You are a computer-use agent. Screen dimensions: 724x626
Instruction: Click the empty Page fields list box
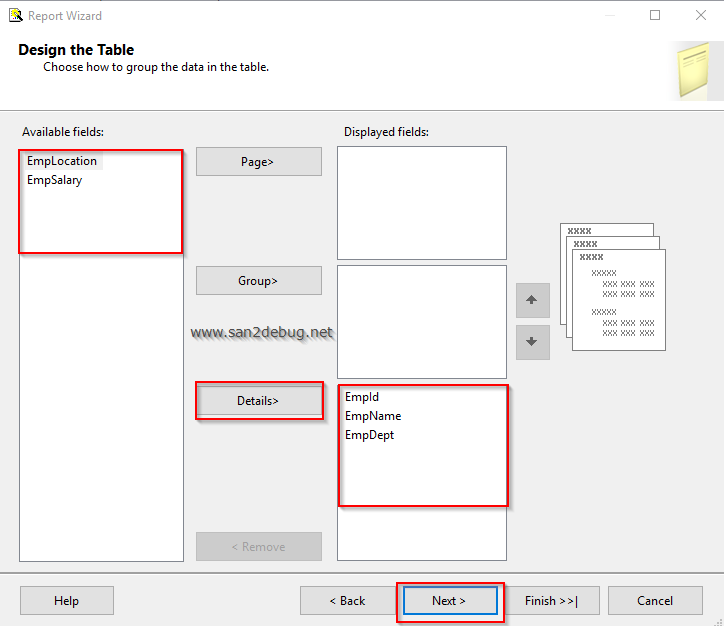(x=422, y=203)
